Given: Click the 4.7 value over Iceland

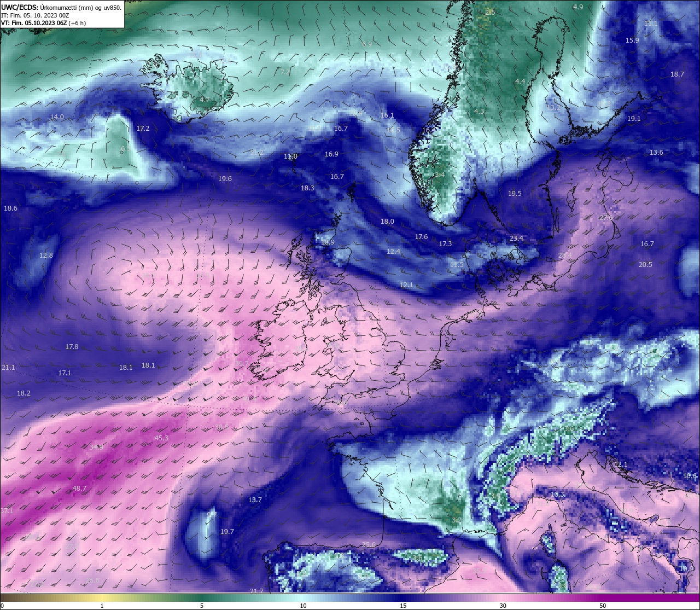Looking at the screenshot, I should tap(205, 100).
